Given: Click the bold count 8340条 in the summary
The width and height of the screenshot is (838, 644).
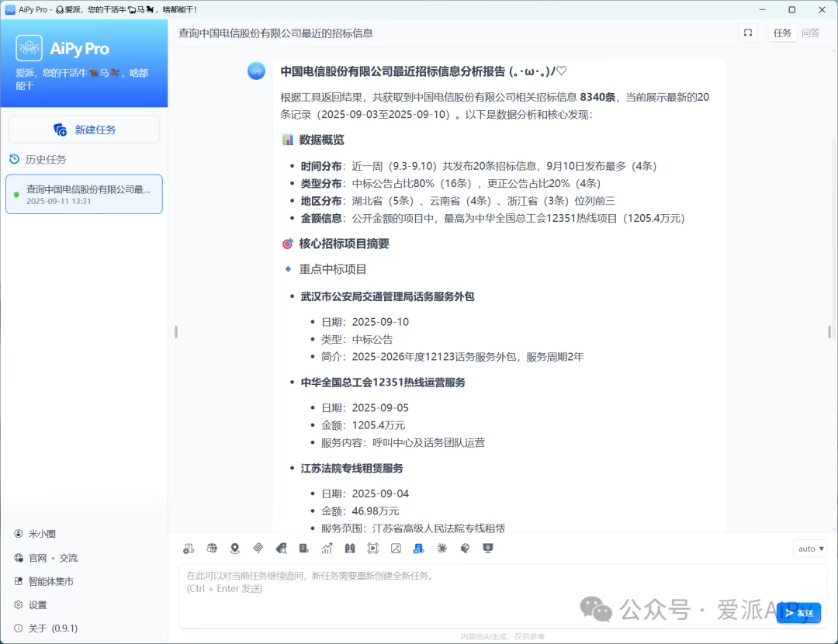Looking at the screenshot, I should tap(597, 97).
